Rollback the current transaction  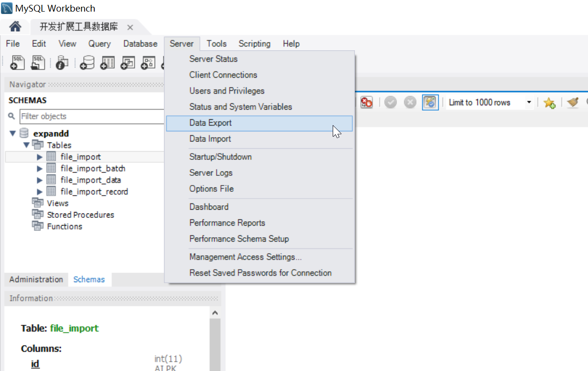[x=410, y=102]
